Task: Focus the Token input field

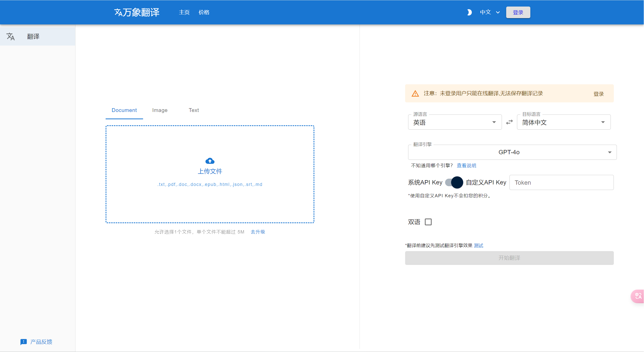Action: tap(561, 182)
